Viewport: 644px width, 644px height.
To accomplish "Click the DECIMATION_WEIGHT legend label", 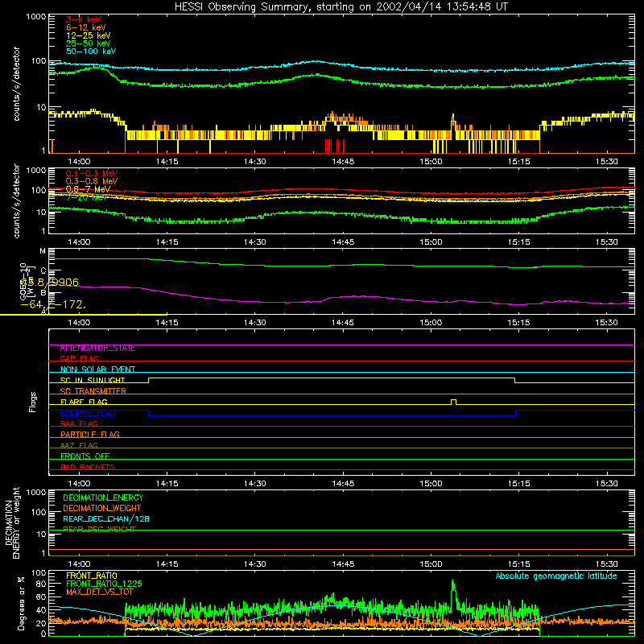I will coord(102,508).
